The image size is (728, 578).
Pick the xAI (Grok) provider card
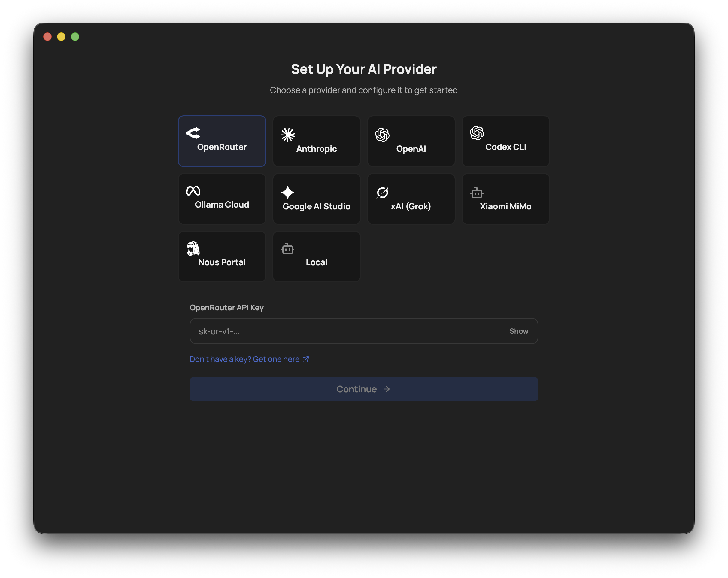tap(411, 199)
